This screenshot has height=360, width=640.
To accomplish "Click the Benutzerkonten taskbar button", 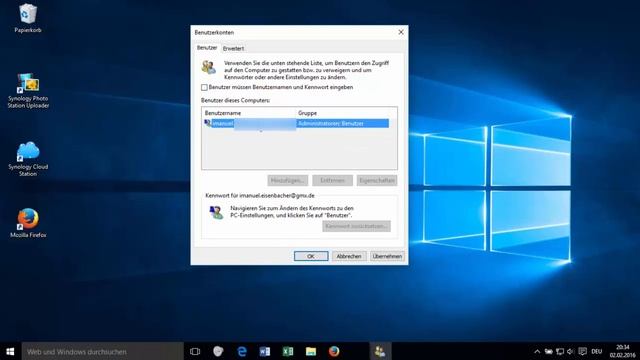I will click(x=380, y=351).
